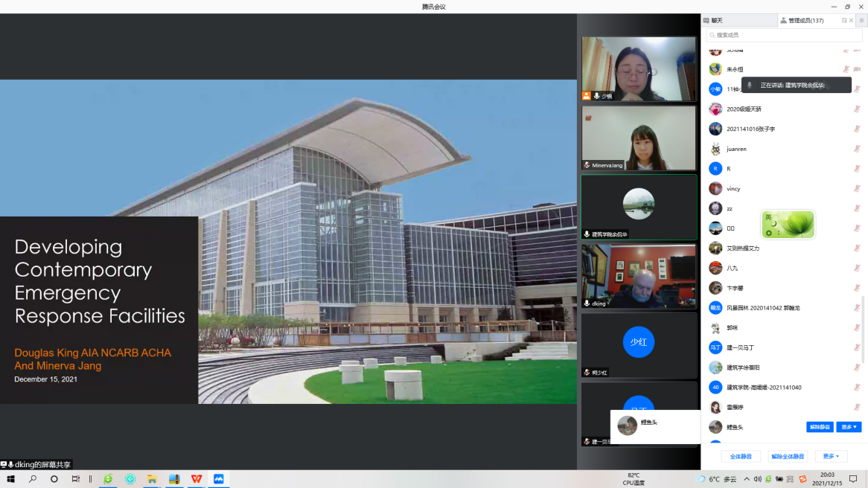Open the 360 browser taskbar icon
The height and width of the screenshot is (488, 868).
(x=108, y=479)
